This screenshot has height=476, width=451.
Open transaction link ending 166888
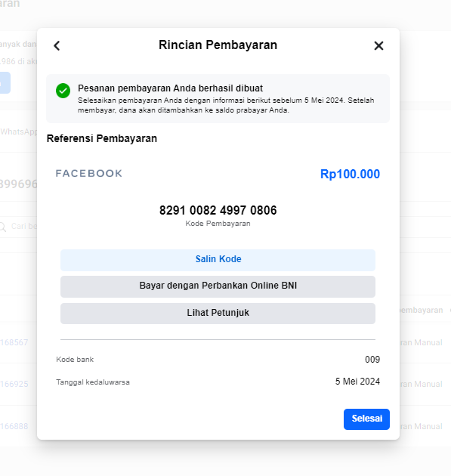point(14,426)
